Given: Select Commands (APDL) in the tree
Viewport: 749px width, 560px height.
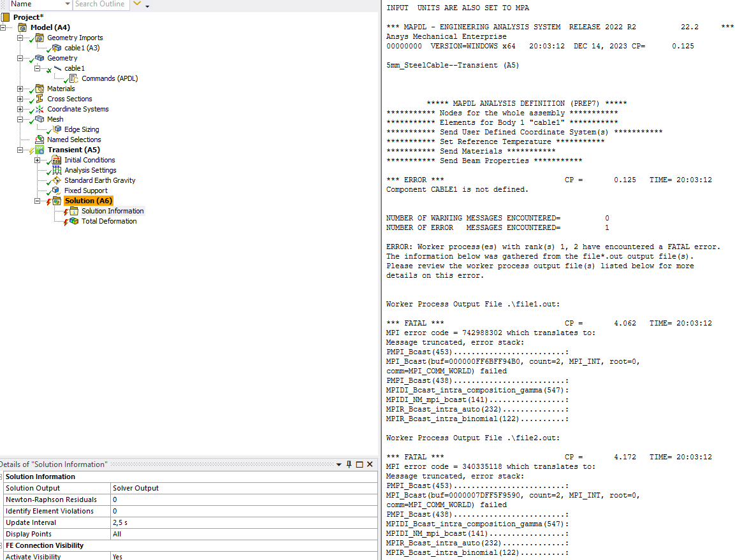Looking at the screenshot, I should 110,78.
